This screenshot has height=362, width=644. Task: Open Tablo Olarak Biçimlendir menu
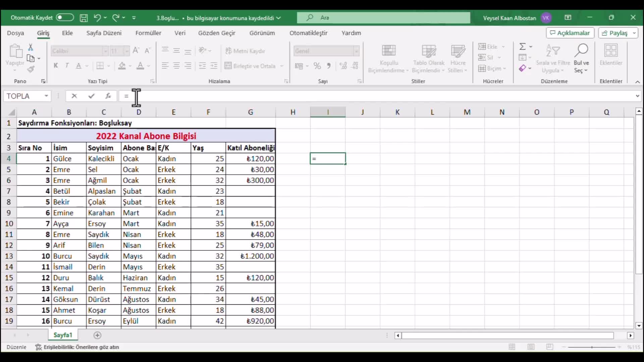click(428, 59)
